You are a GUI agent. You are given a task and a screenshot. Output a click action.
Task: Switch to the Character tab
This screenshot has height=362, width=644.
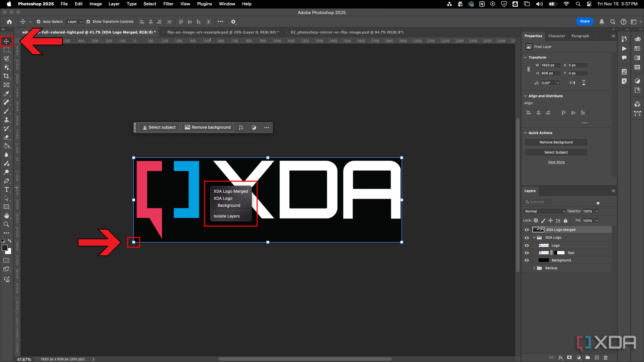[x=556, y=36]
